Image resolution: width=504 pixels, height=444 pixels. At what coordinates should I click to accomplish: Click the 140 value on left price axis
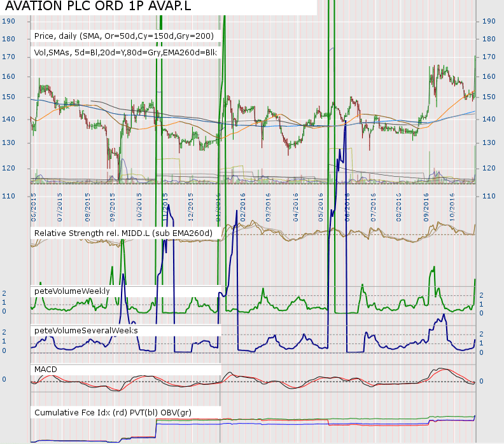pyautogui.click(x=8, y=119)
